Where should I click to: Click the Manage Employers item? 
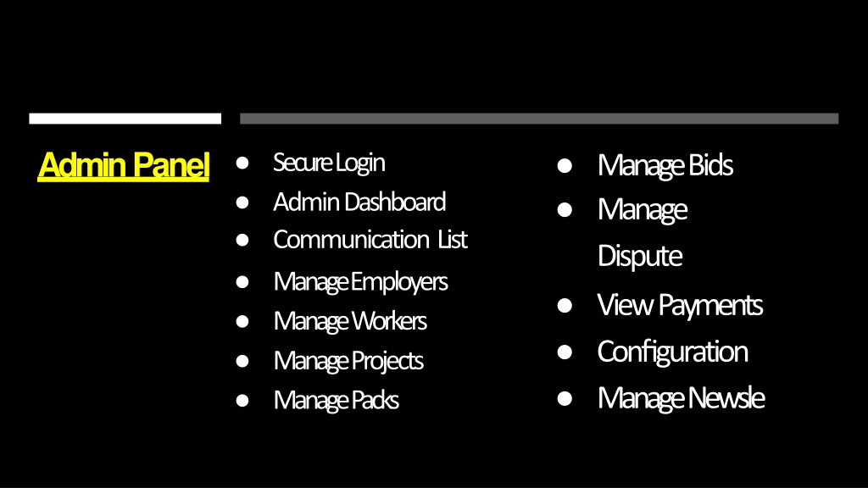tap(360, 281)
